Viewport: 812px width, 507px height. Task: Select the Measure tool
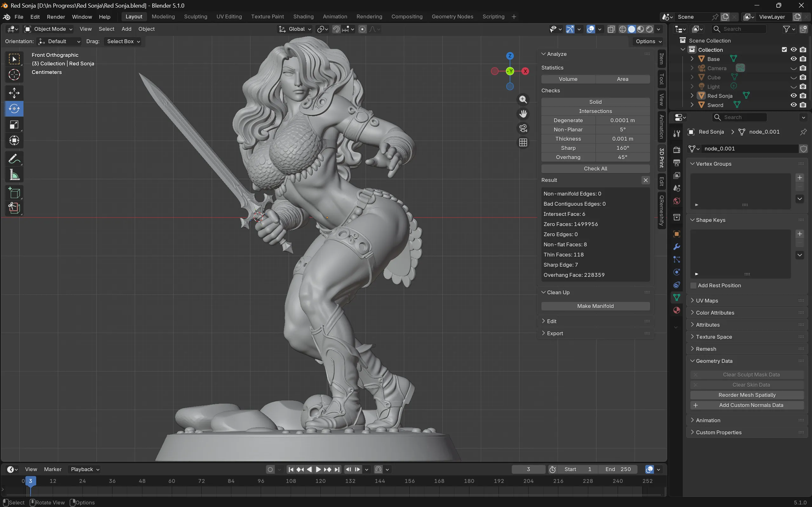click(14, 175)
